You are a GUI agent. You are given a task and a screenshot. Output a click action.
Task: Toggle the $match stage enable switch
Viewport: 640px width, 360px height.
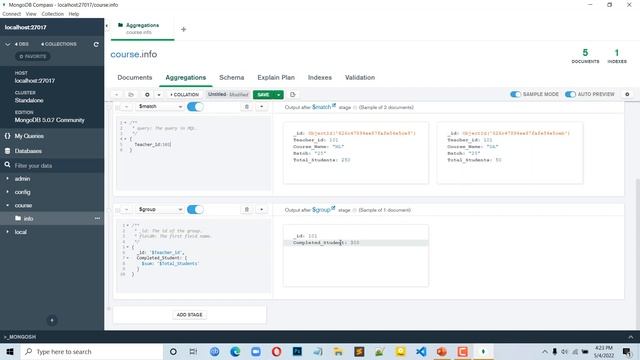pyautogui.click(x=195, y=107)
